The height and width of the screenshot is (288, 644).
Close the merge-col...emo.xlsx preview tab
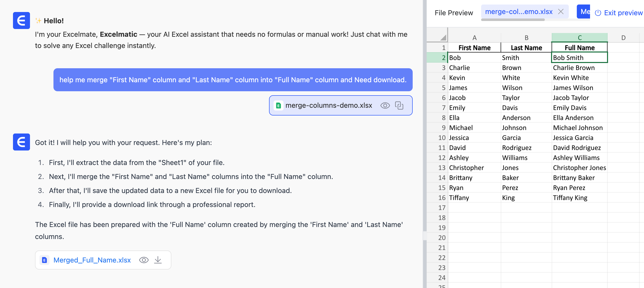pyautogui.click(x=561, y=12)
